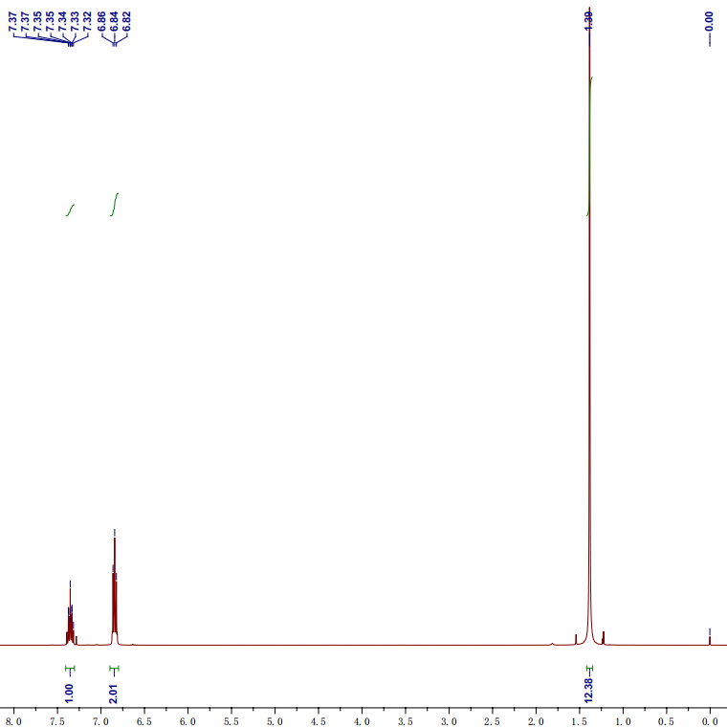Click the 5.0 tick label on axis
This screenshot has height=728, width=727.
[x=275, y=719]
